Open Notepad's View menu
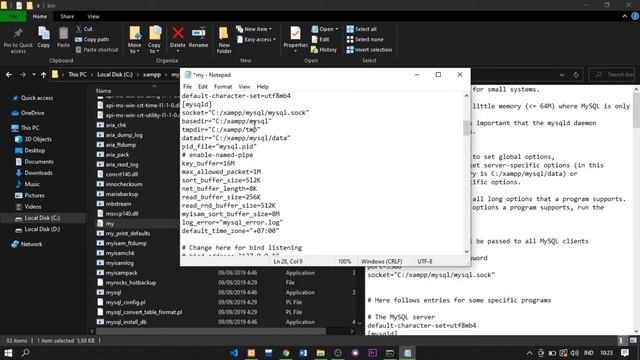 pos(244,87)
